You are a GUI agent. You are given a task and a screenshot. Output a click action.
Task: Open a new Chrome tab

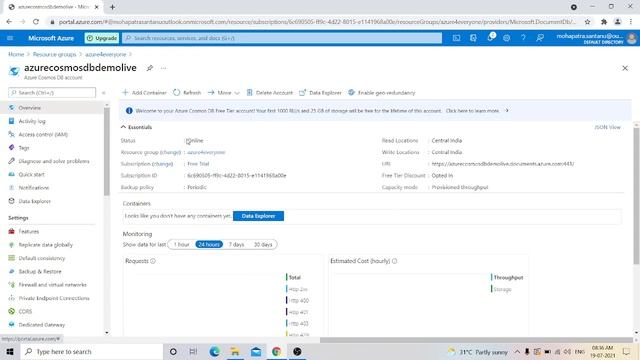(x=112, y=7)
